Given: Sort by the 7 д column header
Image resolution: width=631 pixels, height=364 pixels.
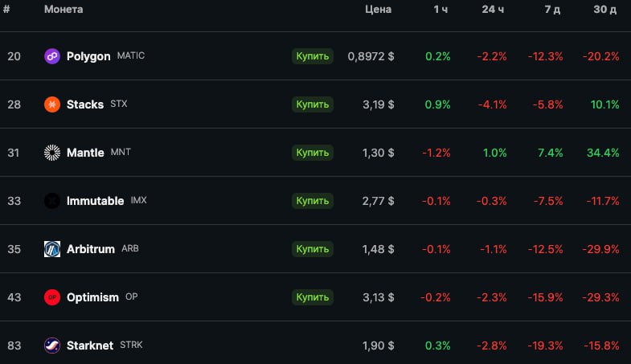Looking at the screenshot, I should (x=552, y=10).
